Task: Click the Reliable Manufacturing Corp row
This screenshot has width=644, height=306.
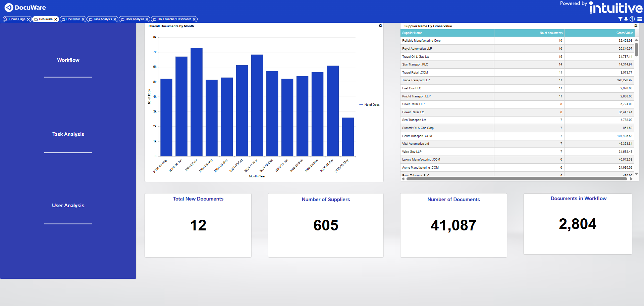Action: pyautogui.click(x=517, y=41)
